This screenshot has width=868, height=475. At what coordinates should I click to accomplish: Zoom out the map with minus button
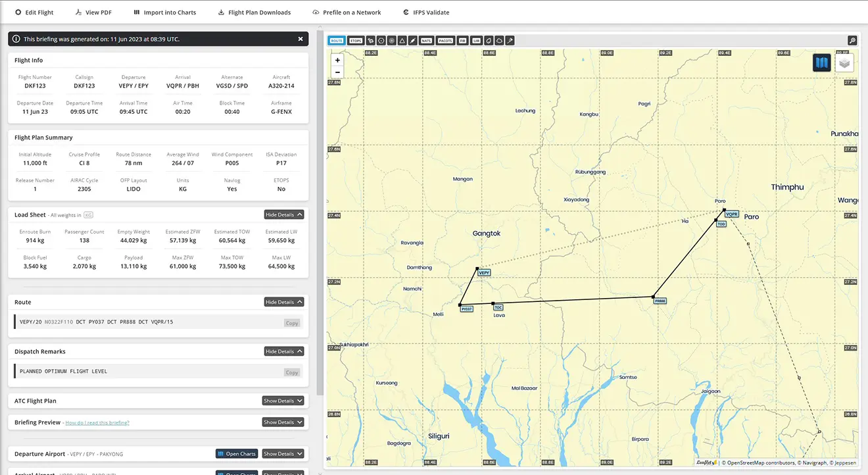[x=337, y=72]
